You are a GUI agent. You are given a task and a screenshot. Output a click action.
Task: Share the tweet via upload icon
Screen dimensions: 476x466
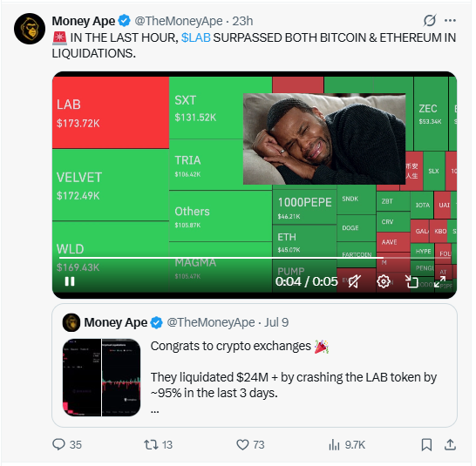[x=450, y=444]
